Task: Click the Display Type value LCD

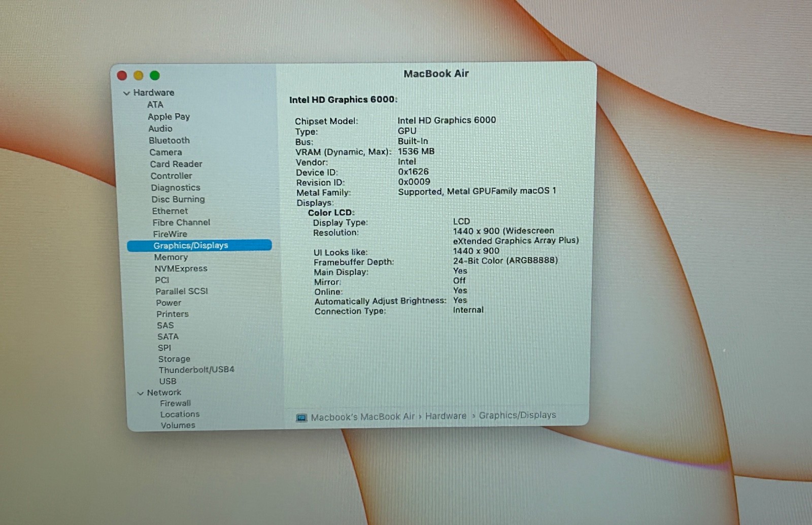Action: point(461,221)
